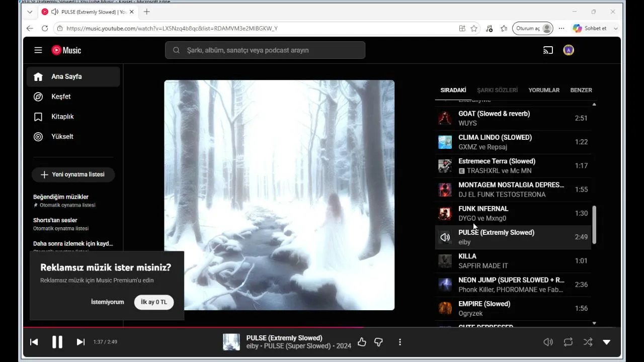
Task: Go back in the Edge browser
Action: 30,29
